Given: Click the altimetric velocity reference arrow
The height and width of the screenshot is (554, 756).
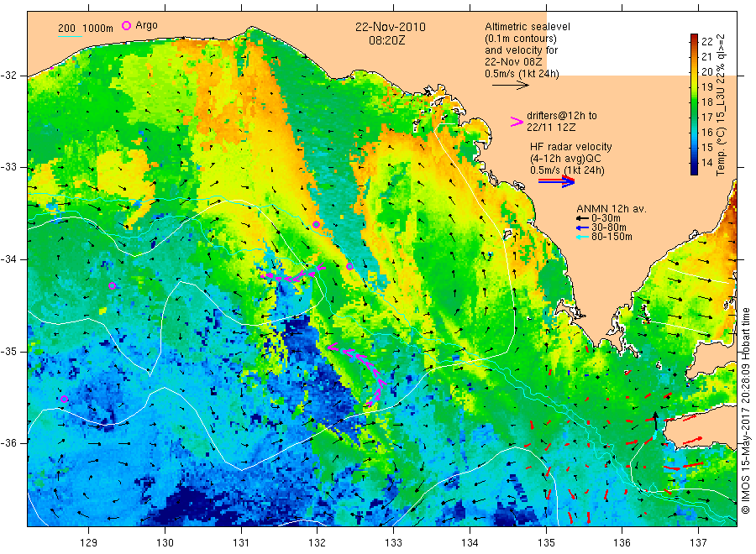Looking at the screenshot, I should 511,86.
